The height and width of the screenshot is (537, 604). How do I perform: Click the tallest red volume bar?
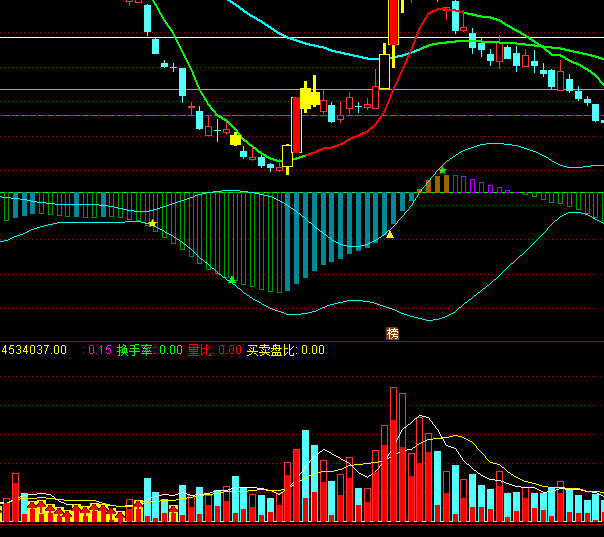(394, 455)
